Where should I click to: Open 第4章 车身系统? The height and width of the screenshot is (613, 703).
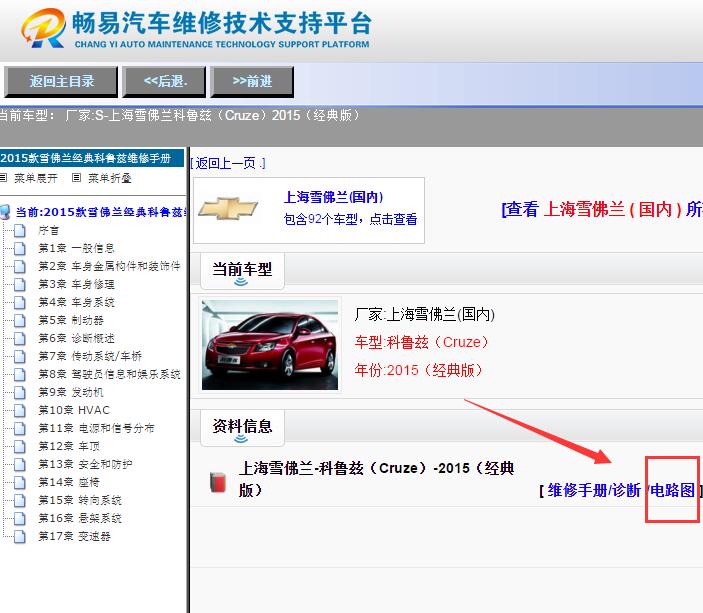pyautogui.click(x=76, y=302)
